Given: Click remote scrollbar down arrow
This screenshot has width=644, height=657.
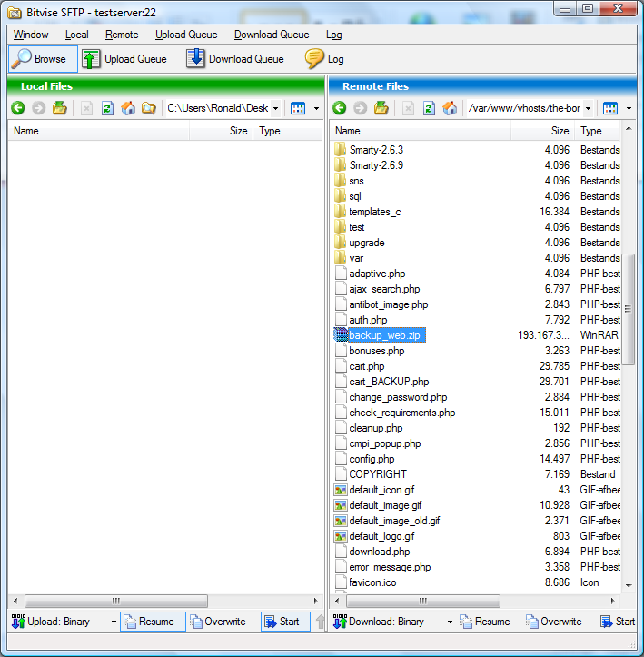Looking at the screenshot, I should tap(629, 585).
